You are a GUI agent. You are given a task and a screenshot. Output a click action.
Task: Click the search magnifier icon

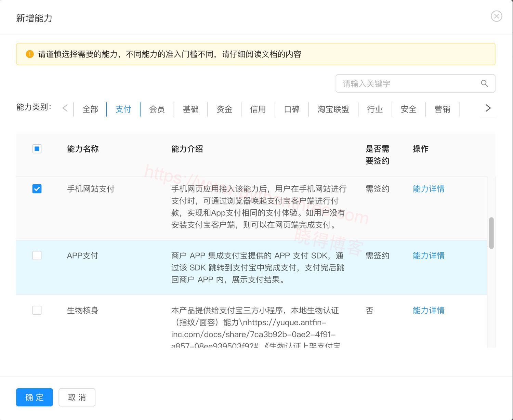click(484, 83)
